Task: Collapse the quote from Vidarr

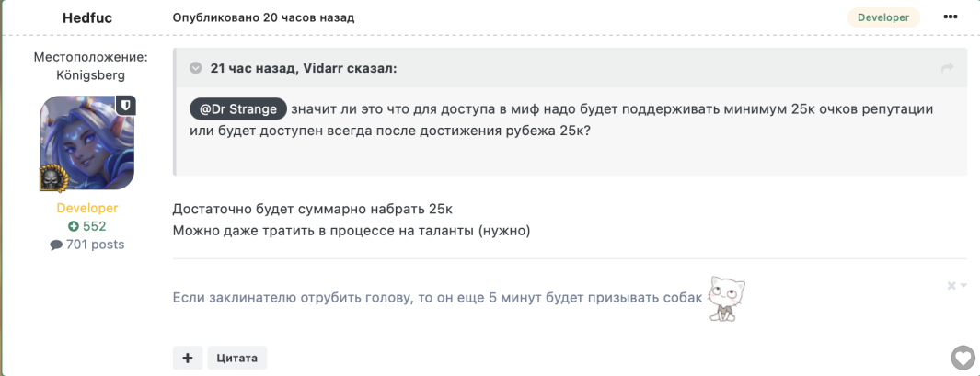Action: 196,68
